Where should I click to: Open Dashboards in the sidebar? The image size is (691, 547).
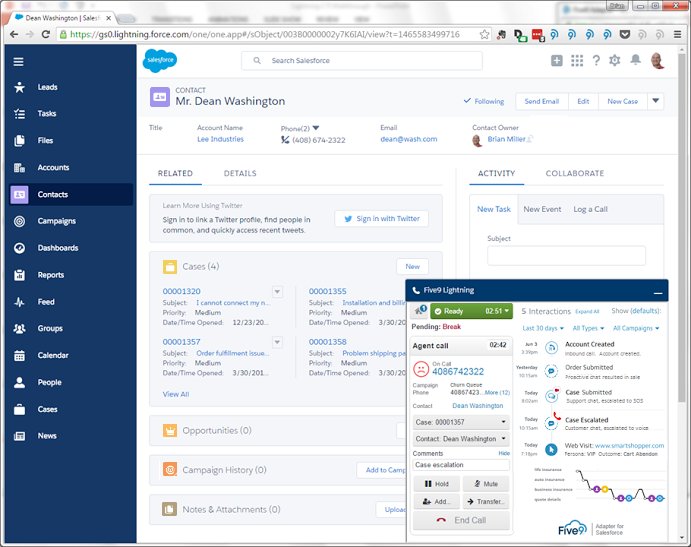click(57, 248)
